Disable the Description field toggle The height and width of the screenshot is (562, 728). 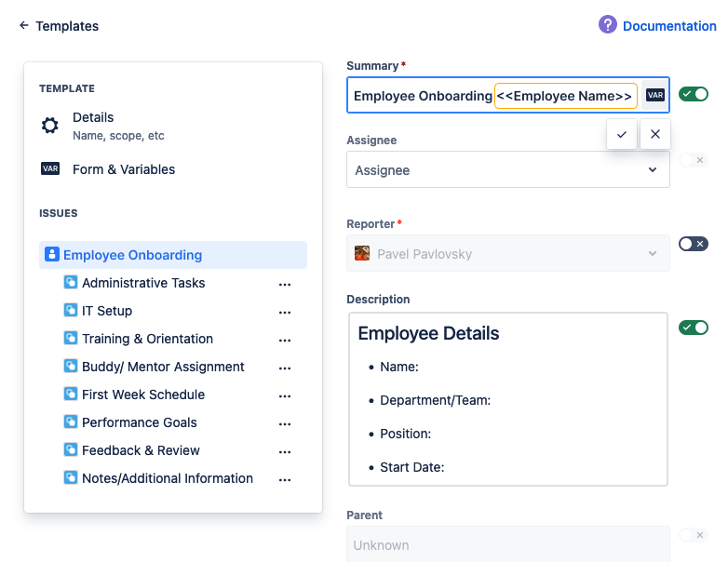click(694, 328)
